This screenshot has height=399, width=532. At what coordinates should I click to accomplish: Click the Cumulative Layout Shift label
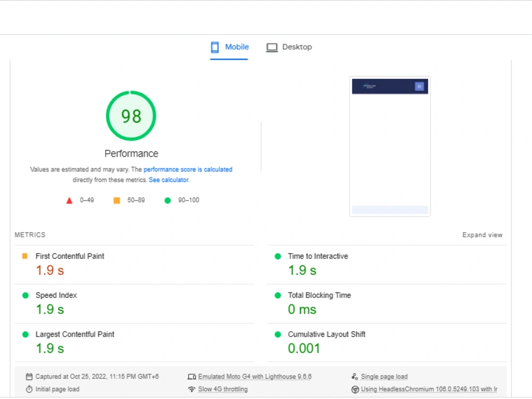tap(327, 334)
